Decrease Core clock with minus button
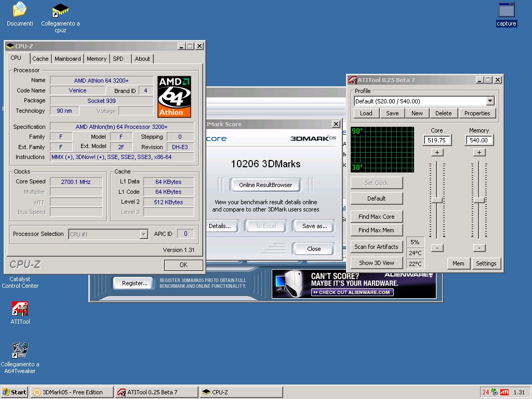Image resolution: width=532 pixels, height=399 pixels. point(437,248)
